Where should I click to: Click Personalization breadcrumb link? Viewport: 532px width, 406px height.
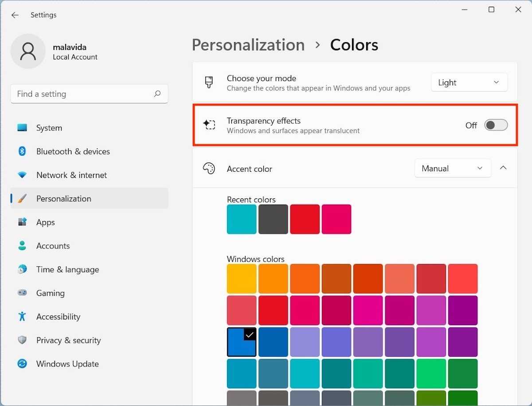248,45
